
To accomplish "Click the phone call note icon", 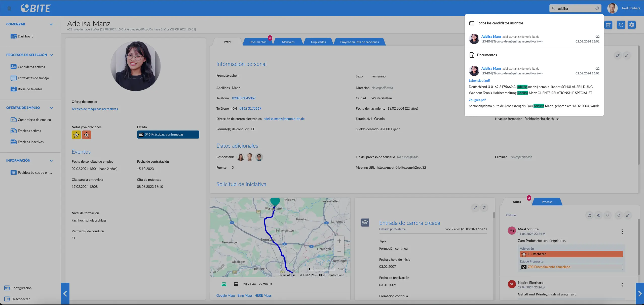I will pyautogui.click(x=598, y=215).
